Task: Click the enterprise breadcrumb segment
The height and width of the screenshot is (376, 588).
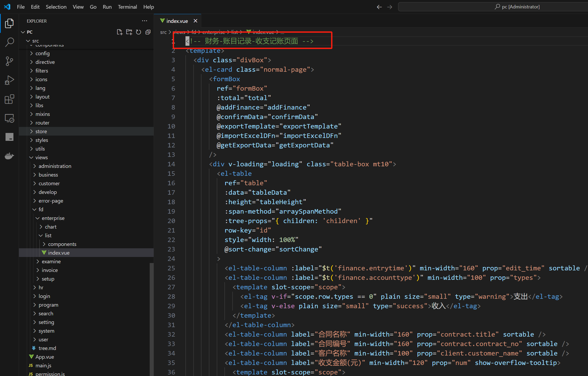Action: (214, 32)
